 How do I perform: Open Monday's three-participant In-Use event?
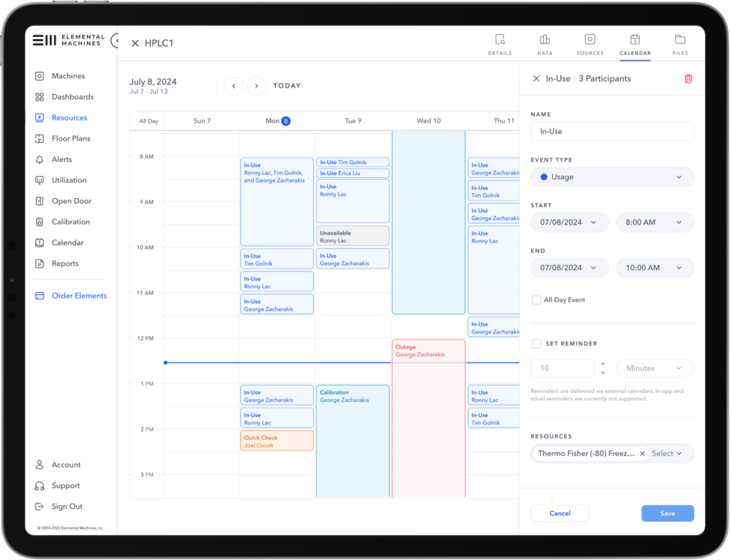pos(277,202)
